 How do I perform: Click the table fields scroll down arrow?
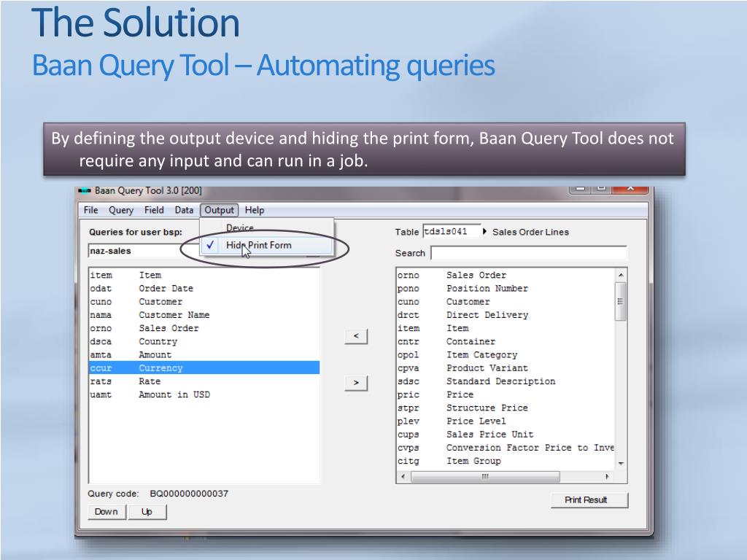621,464
